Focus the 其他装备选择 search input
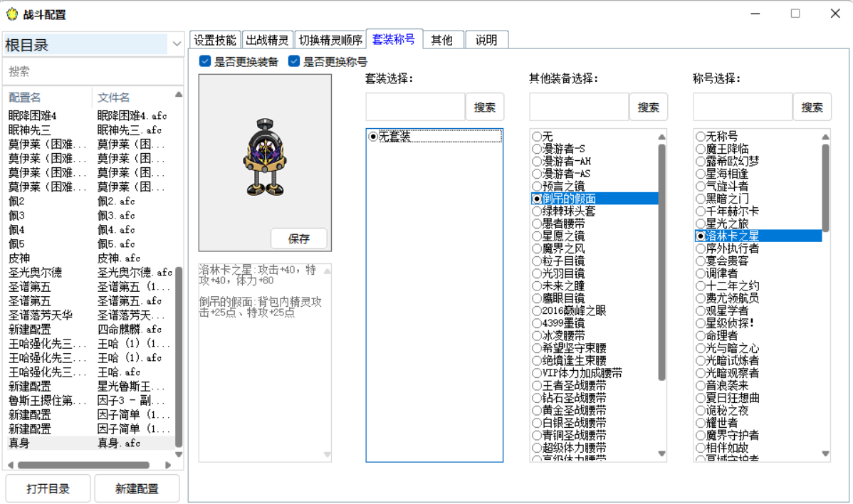The width and height of the screenshot is (853, 504). tap(579, 107)
